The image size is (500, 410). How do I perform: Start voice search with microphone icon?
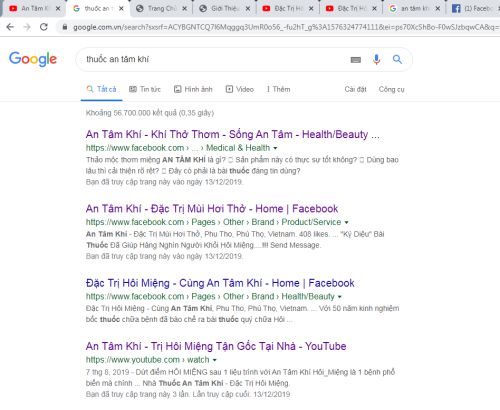(x=376, y=60)
